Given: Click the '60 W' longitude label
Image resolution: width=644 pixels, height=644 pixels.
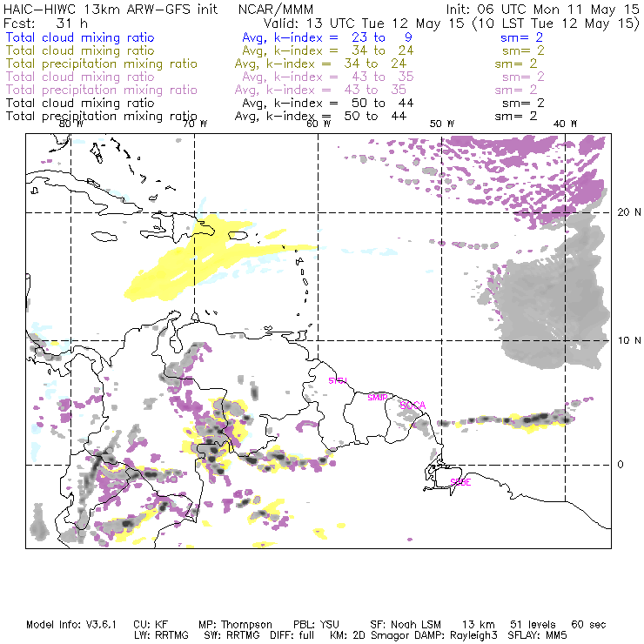Looking at the screenshot, I should [x=319, y=124].
